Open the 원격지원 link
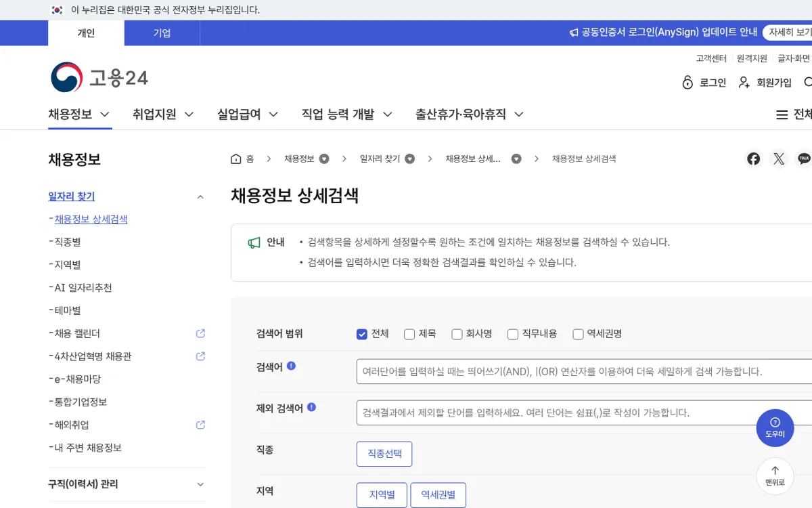812x508 pixels. (752, 58)
